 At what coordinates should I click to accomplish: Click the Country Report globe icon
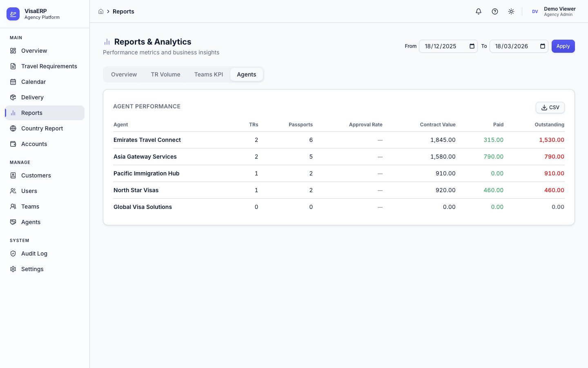click(x=13, y=128)
